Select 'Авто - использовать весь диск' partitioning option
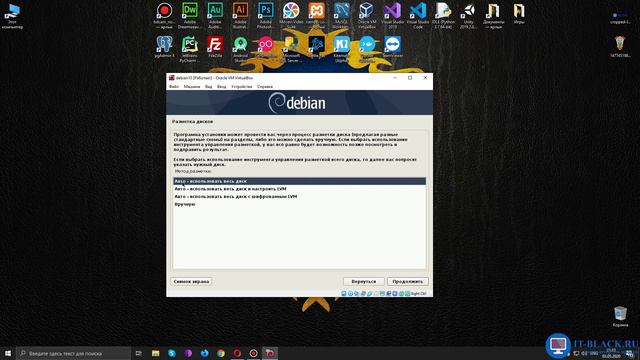This screenshot has width=640, height=360. click(x=300, y=181)
